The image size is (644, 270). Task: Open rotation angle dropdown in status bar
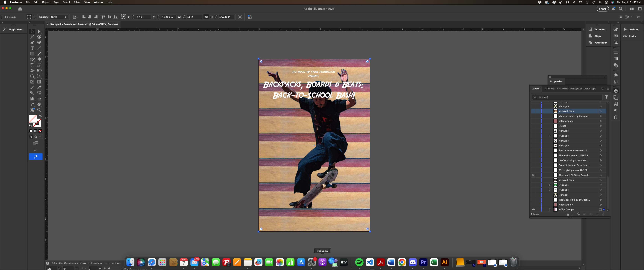pyautogui.click(x=76, y=268)
